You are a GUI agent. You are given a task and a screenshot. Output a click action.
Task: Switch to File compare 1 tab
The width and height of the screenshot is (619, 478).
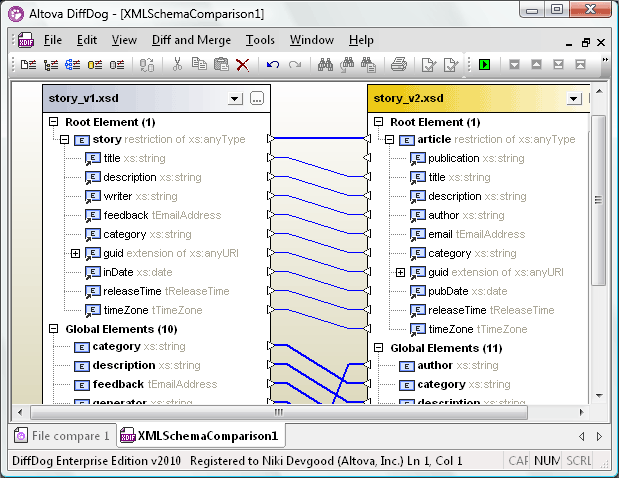62,436
